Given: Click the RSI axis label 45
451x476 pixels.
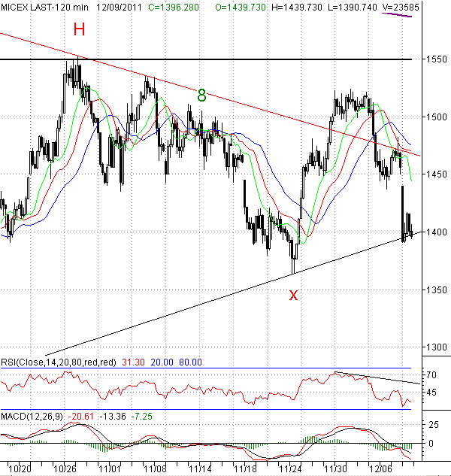Looking at the screenshot, I should pyautogui.click(x=431, y=393).
